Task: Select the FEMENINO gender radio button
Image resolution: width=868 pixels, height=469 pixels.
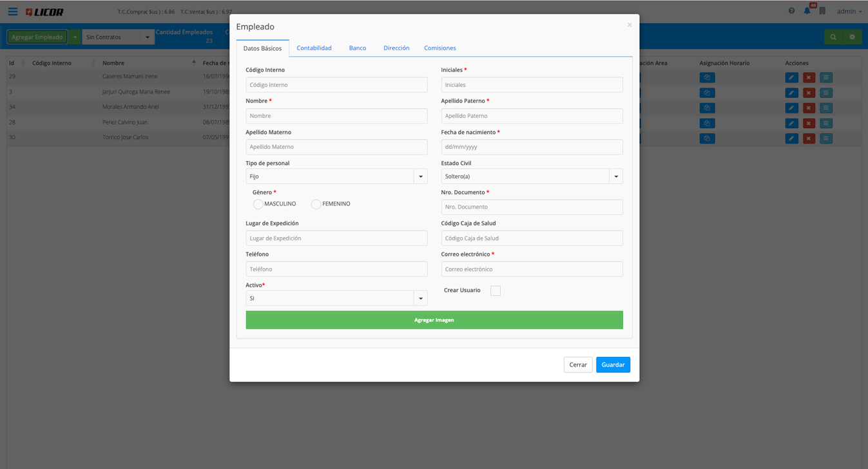Action: click(x=316, y=204)
